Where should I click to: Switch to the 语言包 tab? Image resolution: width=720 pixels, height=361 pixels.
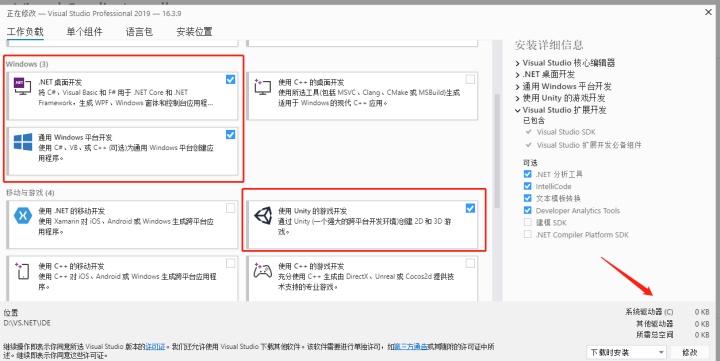pos(139,32)
